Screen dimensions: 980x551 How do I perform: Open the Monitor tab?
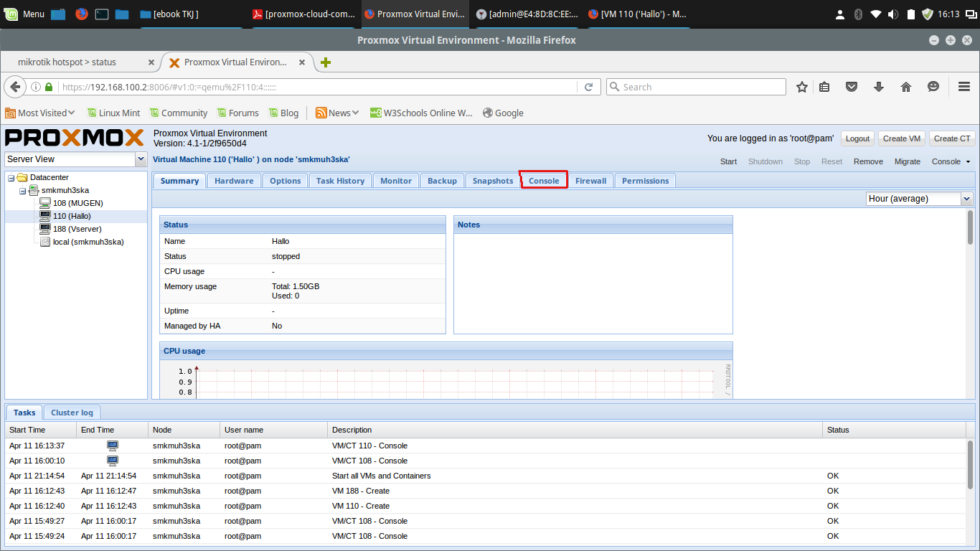396,181
